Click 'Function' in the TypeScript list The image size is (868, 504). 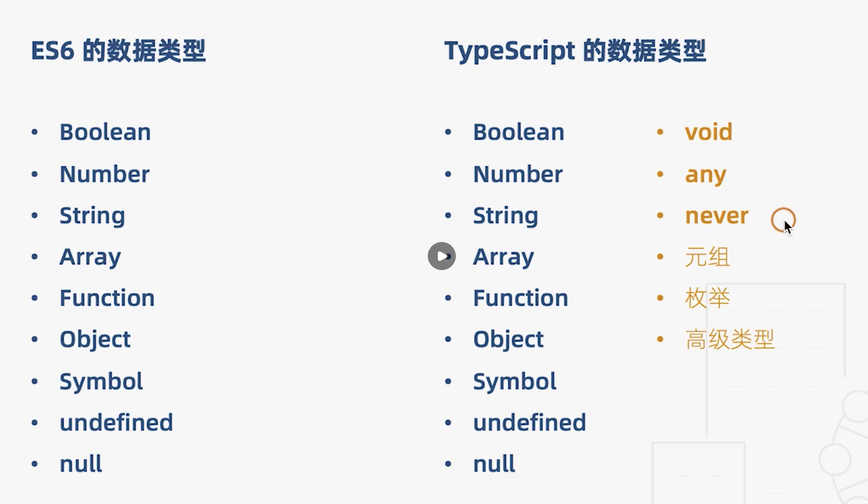pyautogui.click(x=521, y=298)
